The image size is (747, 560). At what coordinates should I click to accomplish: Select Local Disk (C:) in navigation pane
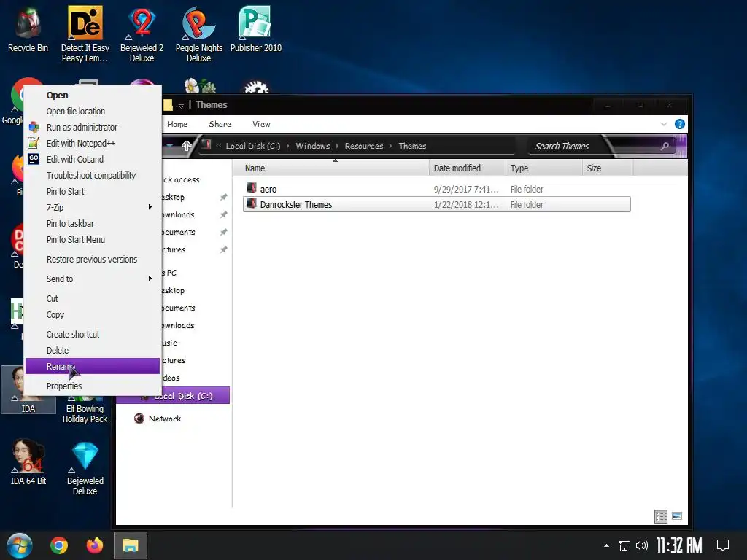(174, 396)
